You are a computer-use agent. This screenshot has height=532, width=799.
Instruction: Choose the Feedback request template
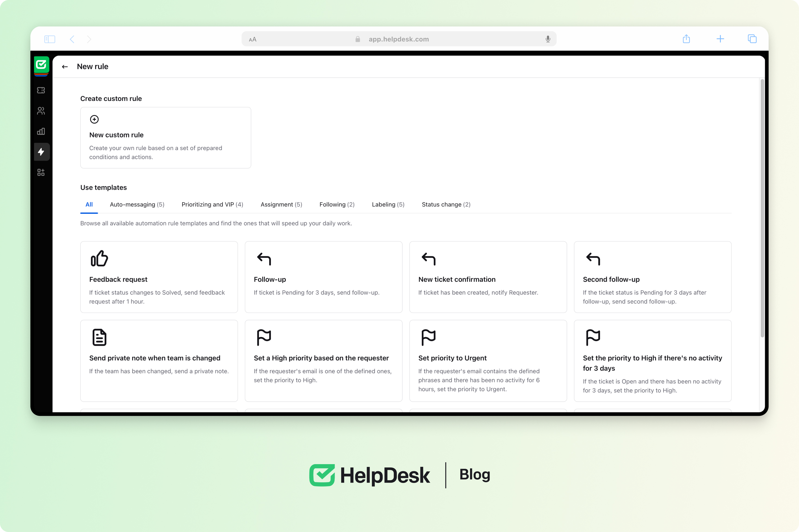coord(159,277)
